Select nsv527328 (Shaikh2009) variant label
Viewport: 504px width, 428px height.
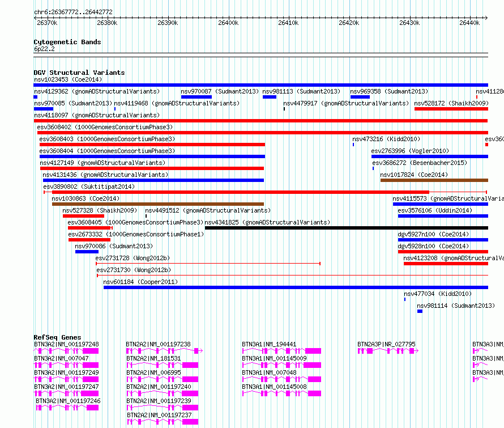coord(100,210)
